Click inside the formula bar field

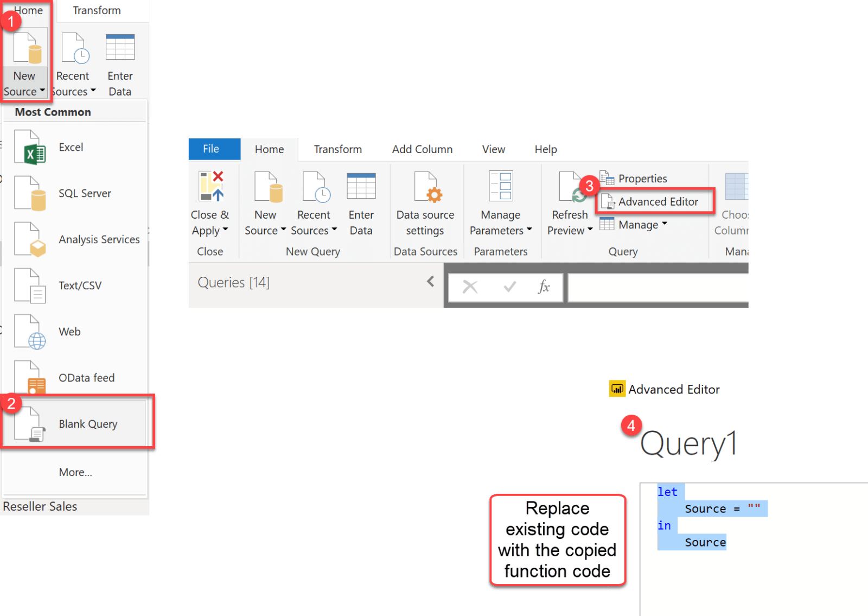coord(658,287)
